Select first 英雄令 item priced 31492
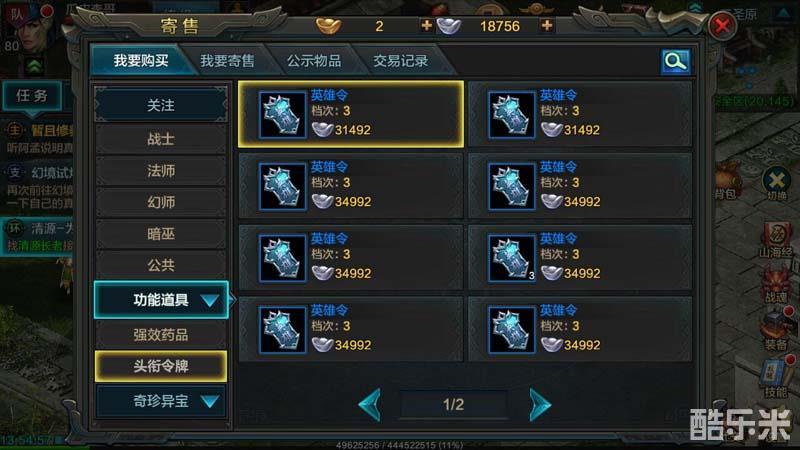The height and width of the screenshot is (450, 800). [x=351, y=114]
